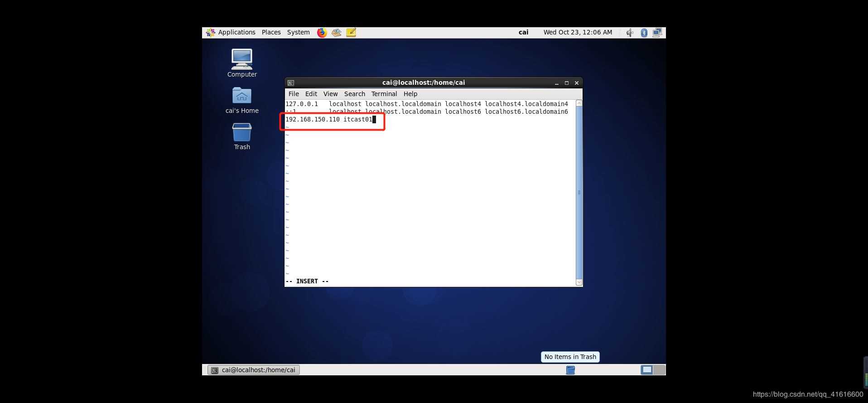Click the volume speaker icon
Viewport: 868px width, 403px height.
pyautogui.click(x=629, y=33)
